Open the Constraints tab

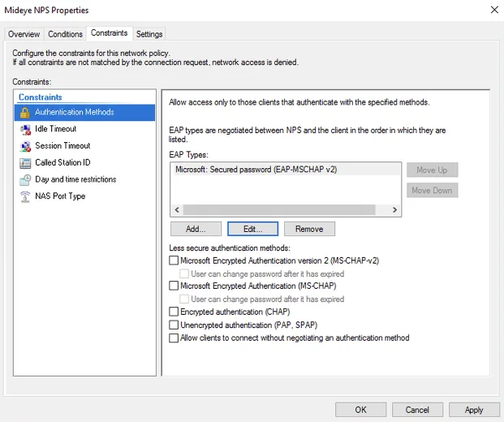(110, 32)
